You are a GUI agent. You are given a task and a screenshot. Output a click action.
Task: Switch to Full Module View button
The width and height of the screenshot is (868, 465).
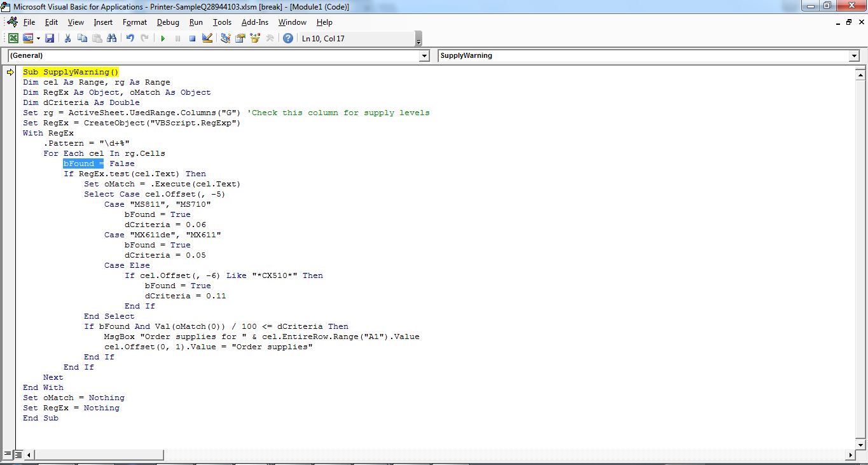coord(18,455)
